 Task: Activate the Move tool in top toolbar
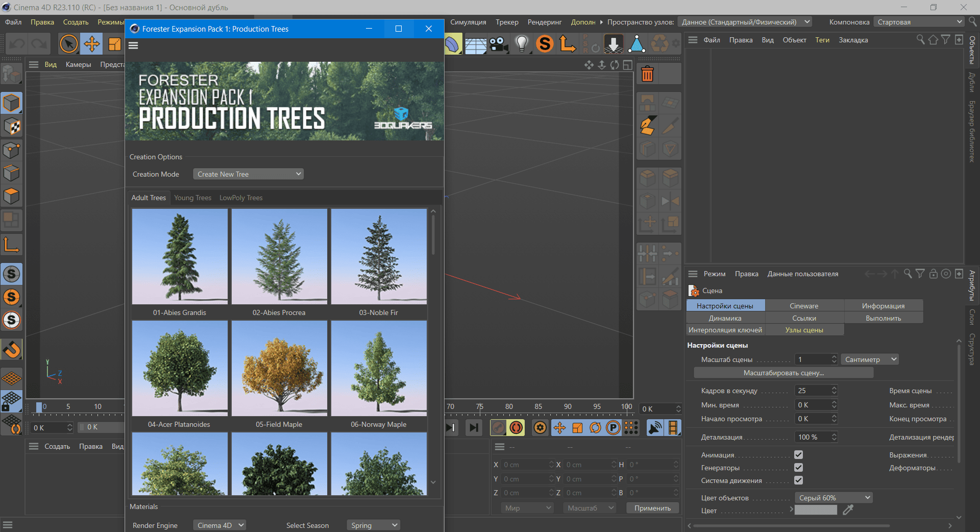(x=92, y=44)
